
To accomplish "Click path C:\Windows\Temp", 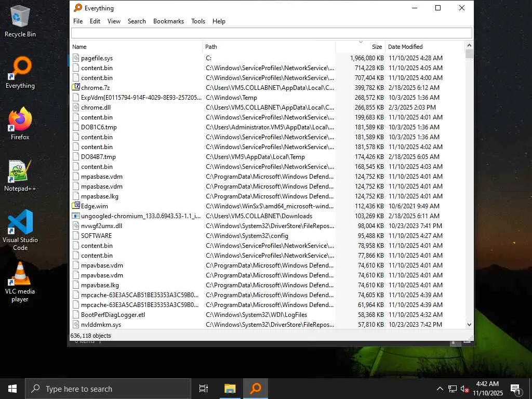I will pyautogui.click(x=231, y=97).
